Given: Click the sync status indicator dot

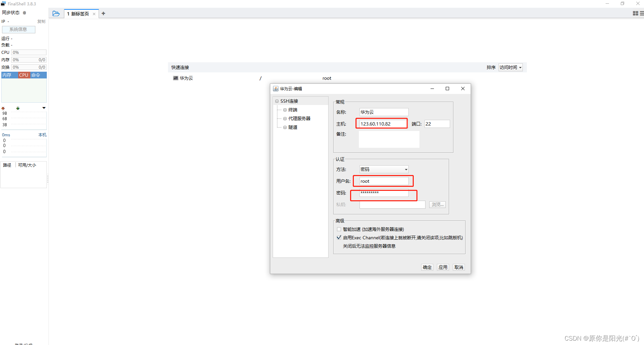Looking at the screenshot, I should pos(25,13).
